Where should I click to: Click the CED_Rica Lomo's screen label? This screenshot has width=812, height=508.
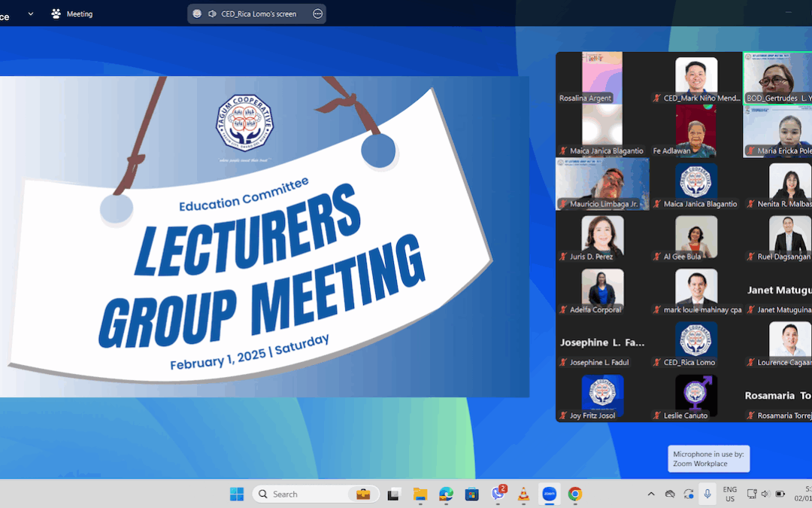(259, 14)
